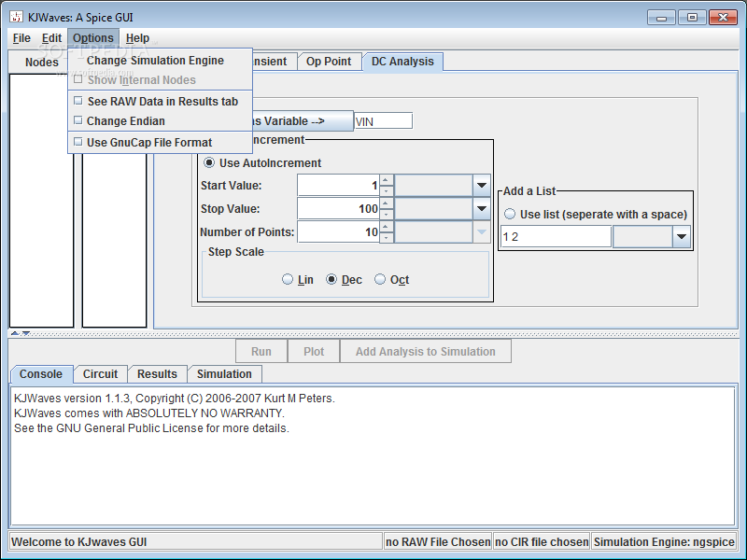Open the Number of Points unit dropdown

point(482,231)
